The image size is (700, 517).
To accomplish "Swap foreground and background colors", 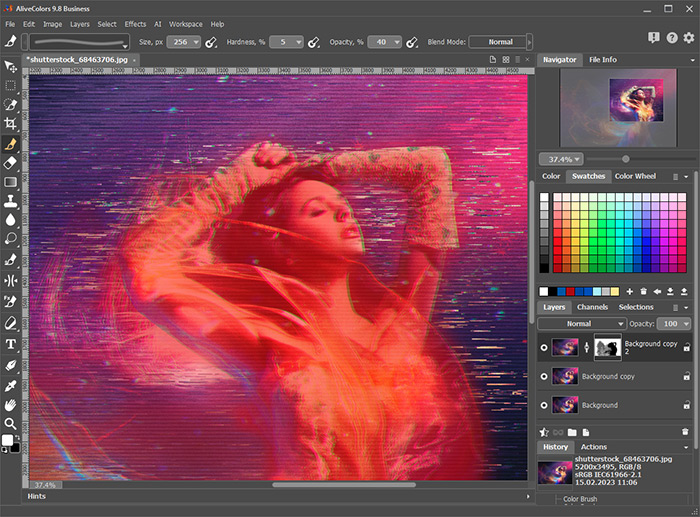I will click(x=17, y=436).
